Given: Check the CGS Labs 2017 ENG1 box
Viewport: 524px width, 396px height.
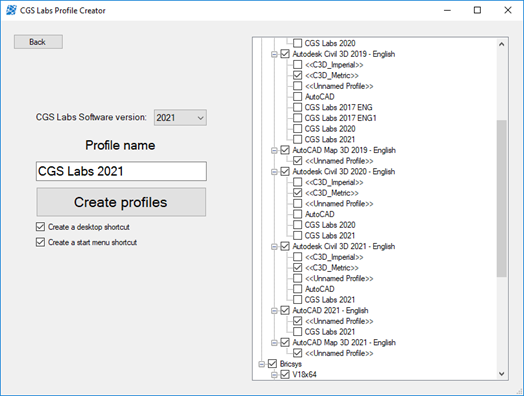Looking at the screenshot, I should click(x=297, y=118).
